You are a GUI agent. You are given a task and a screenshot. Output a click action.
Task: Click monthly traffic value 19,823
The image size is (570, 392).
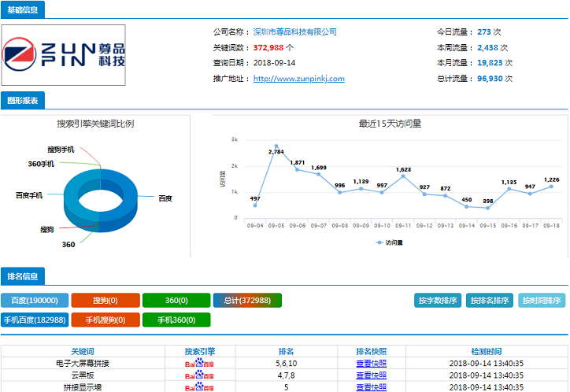[x=490, y=63]
